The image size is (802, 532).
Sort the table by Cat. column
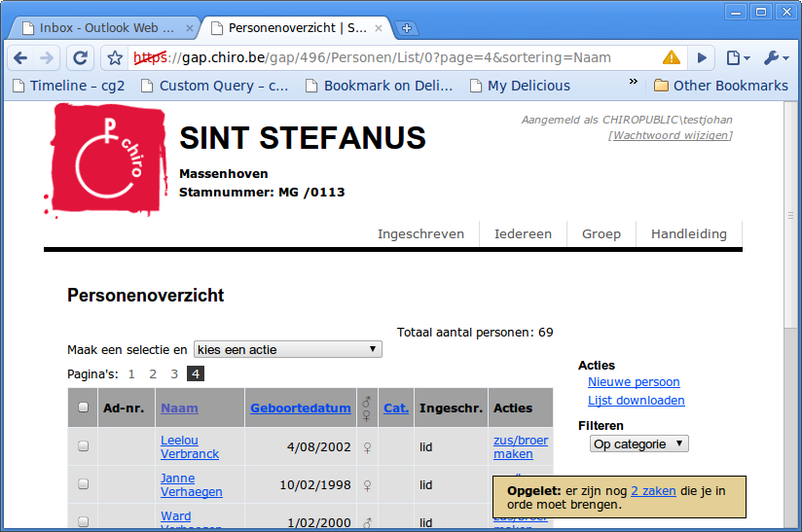pyautogui.click(x=396, y=408)
